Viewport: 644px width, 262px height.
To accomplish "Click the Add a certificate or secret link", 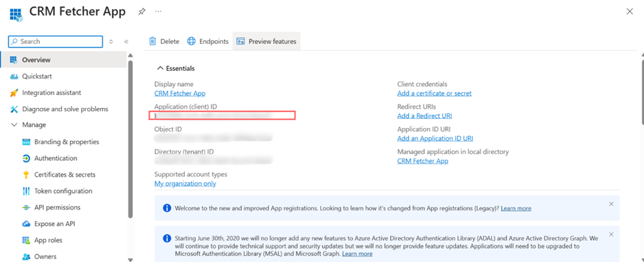I will coord(434,94).
